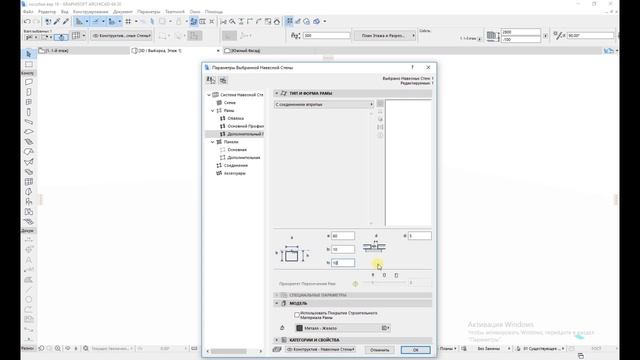Image resolution: width=640 pixels, height=360 pixels.
Task: Select the Arrow tool in toolbox
Action: tap(28, 54)
